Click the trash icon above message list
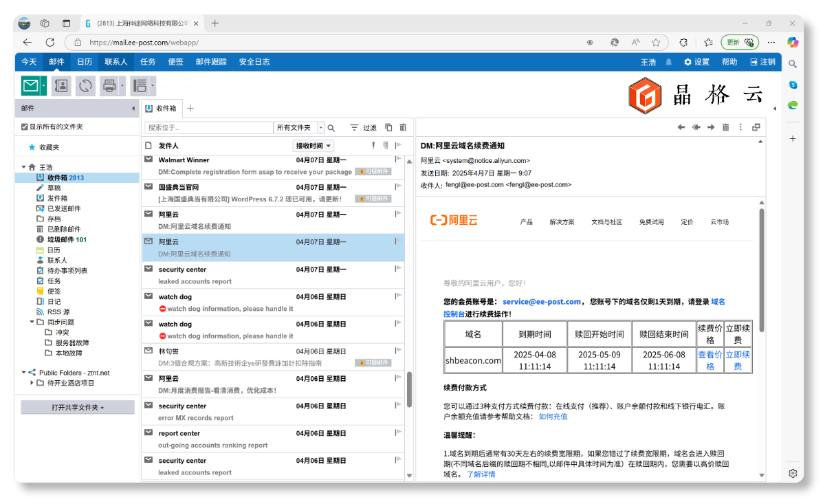 (x=403, y=127)
